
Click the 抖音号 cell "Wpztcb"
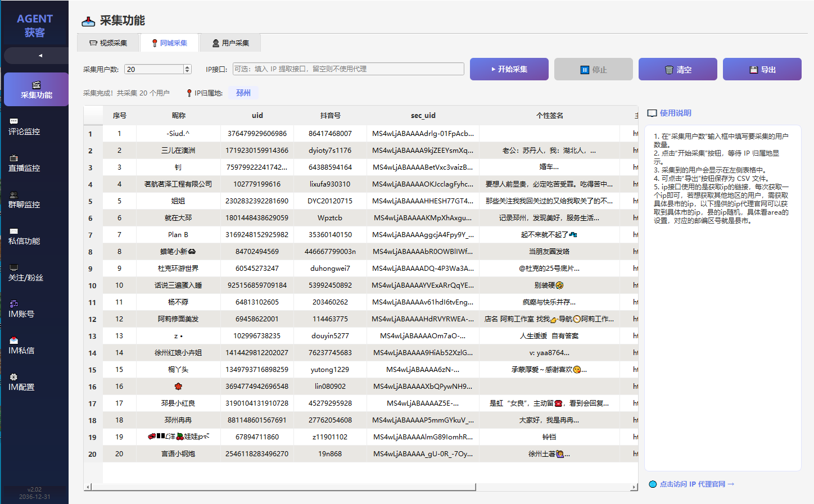[330, 218]
